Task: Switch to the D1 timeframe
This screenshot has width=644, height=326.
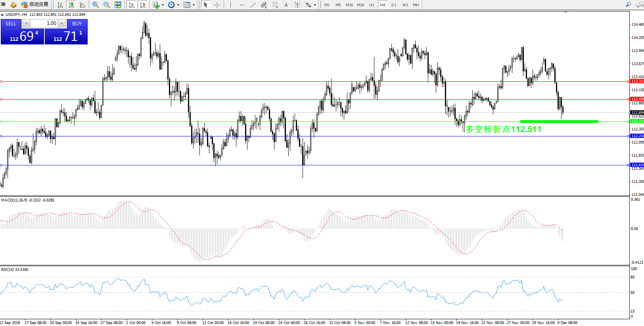Action: pos(394,5)
